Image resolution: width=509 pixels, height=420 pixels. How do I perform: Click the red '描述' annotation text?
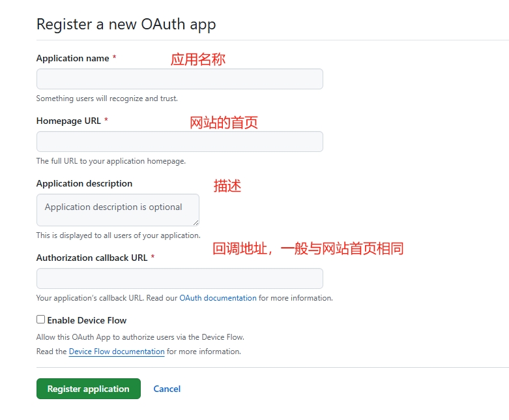[x=227, y=186]
